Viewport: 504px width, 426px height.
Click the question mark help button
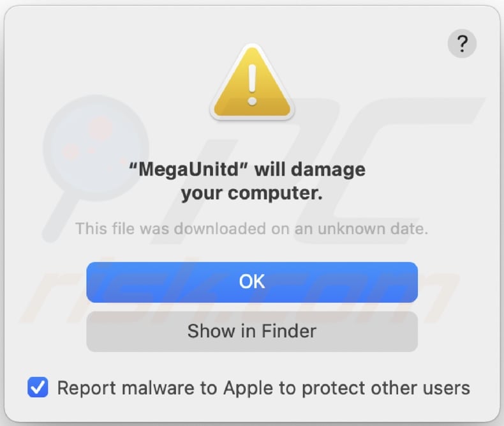(x=462, y=44)
